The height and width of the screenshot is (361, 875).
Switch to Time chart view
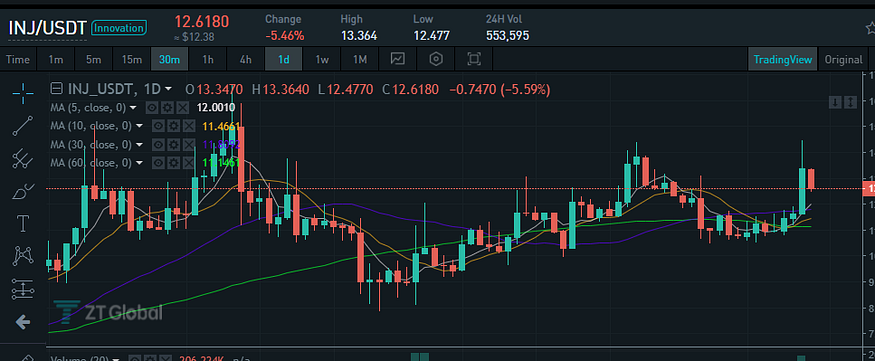point(18,59)
